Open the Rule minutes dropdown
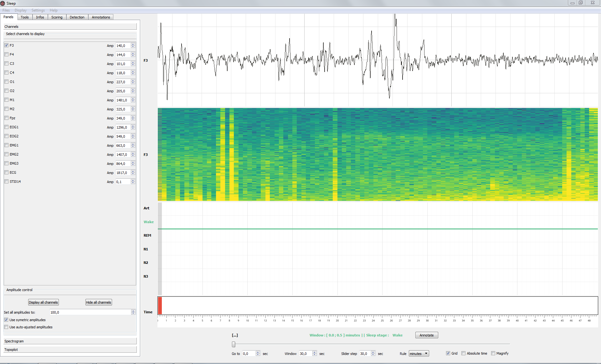601x364 pixels. pos(419,354)
